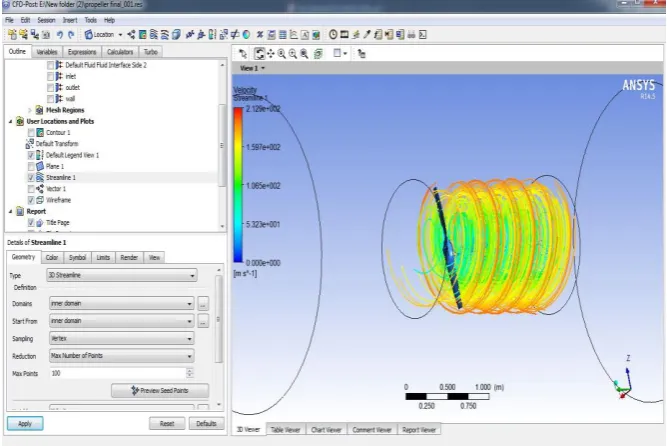Image resolution: width=667 pixels, height=446 pixels.
Task: Open the Type dropdown showing 3D Streamline
Action: pos(121,275)
